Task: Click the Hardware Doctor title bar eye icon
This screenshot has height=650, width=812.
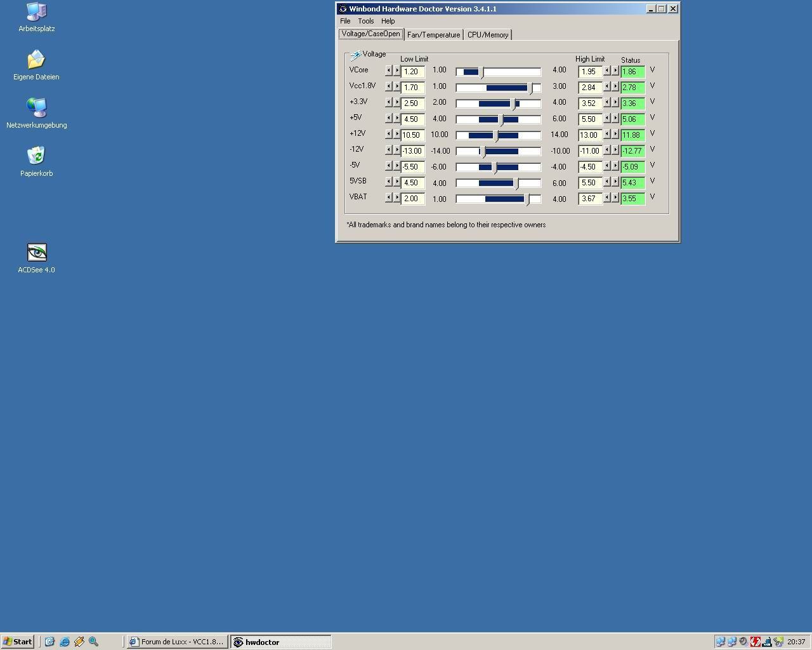Action: click(x=343, y=9)
